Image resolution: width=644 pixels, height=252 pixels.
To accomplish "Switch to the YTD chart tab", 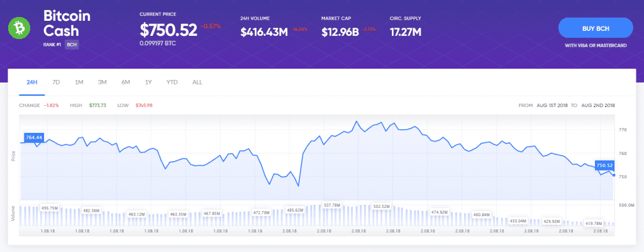I will [172, 82].
